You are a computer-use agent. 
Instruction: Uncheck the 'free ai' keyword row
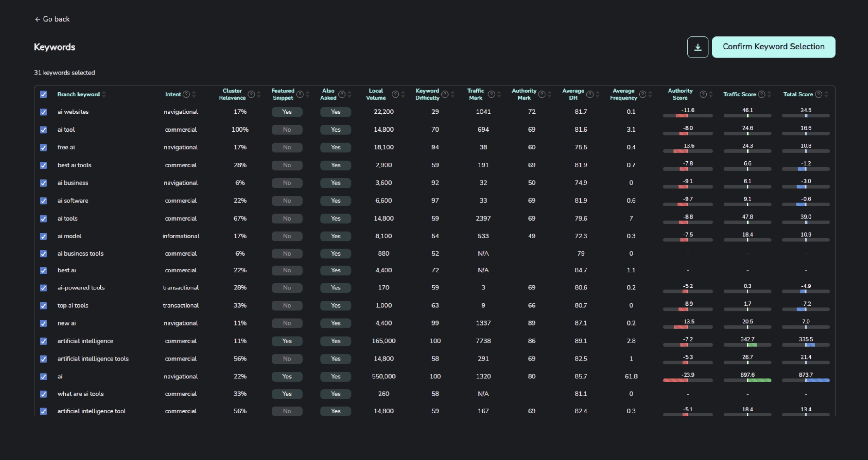pyautogui.click(x=43, y=147)
